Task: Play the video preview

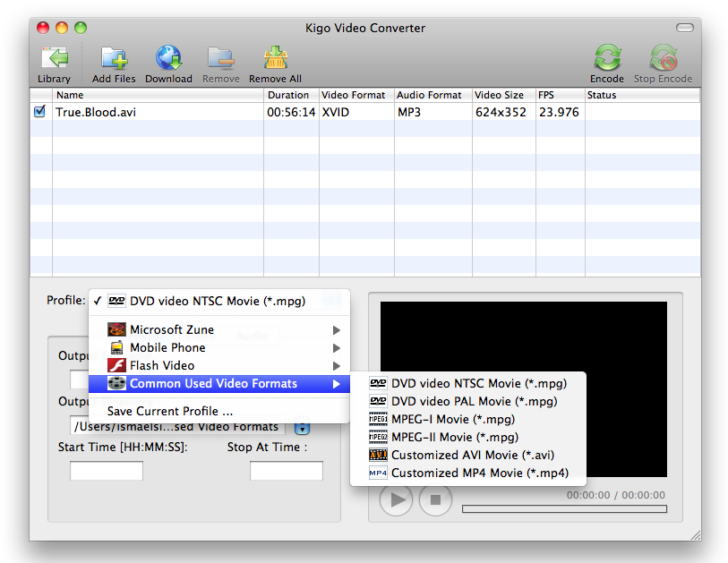Action: tap(396, 499)
